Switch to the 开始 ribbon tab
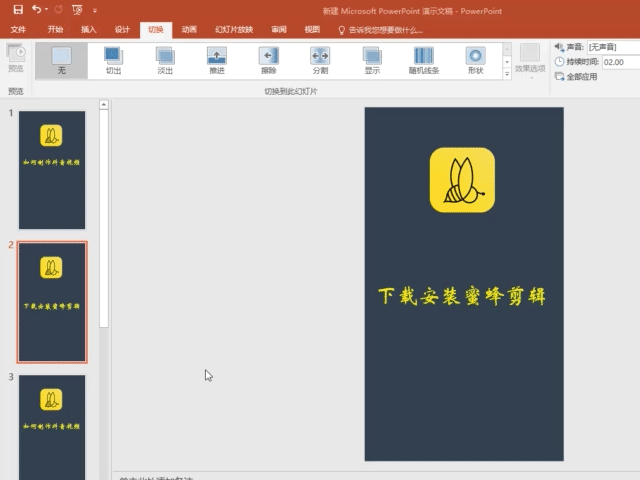This screenshot has height=480, width=640. coord(55,29)
